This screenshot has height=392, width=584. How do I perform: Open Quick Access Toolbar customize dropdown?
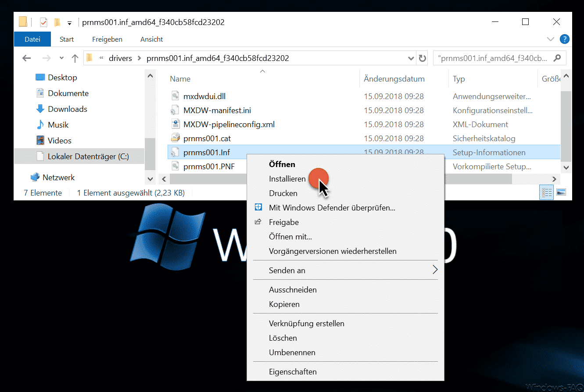coord(69,23)
